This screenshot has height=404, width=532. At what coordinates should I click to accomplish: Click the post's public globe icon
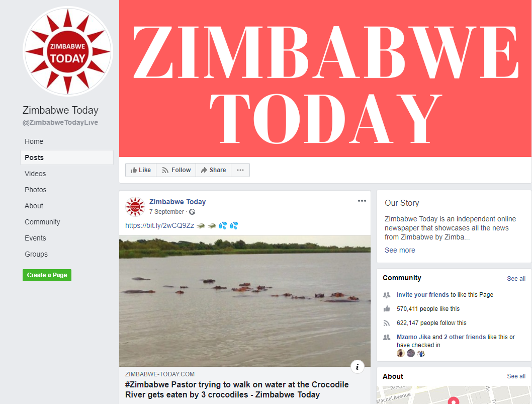(192, 212)
